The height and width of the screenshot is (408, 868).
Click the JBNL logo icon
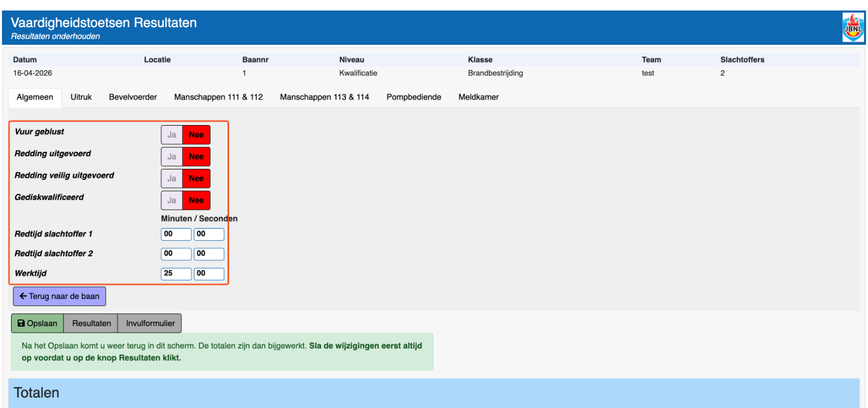(852, 28)
